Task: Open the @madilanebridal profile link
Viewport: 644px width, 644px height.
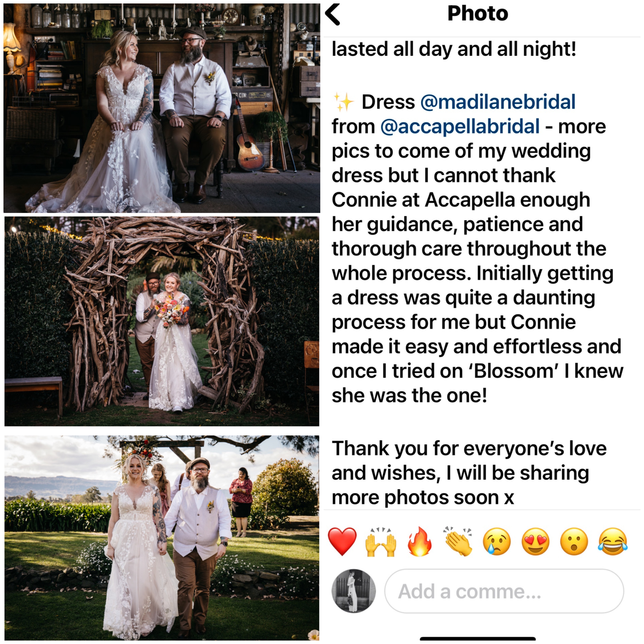Action: point(498,102)
